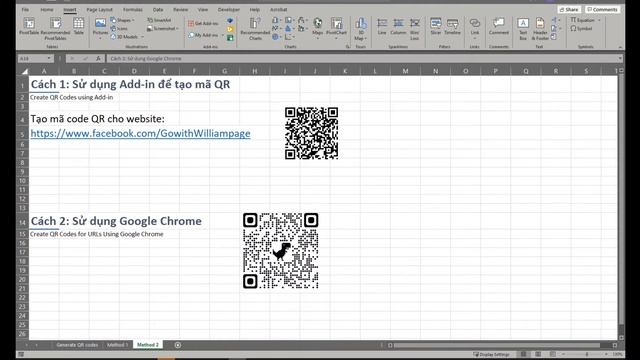Select the cell with 'Cách 1' heading
The width and height of the screenshot is (640, 360).
[130, 84]
